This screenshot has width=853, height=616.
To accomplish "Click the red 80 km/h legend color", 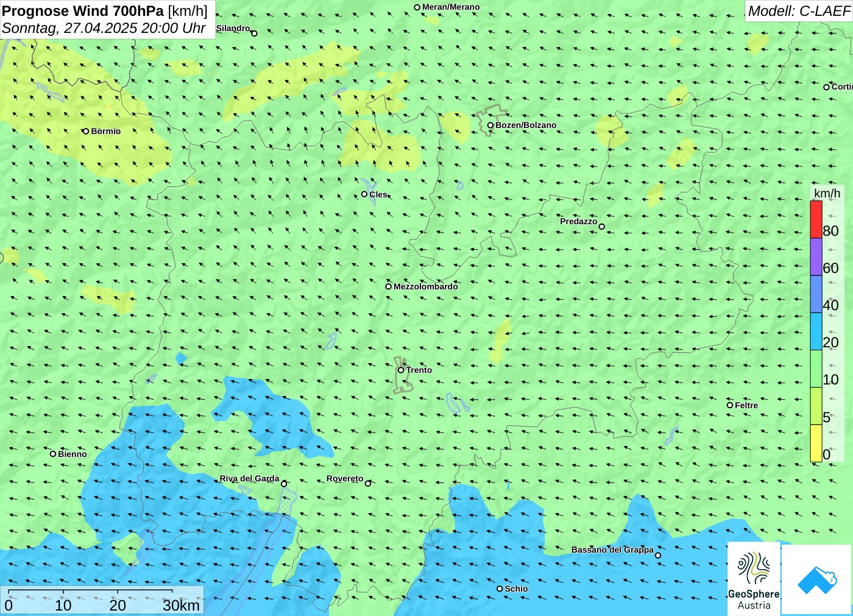I will 816,219.
